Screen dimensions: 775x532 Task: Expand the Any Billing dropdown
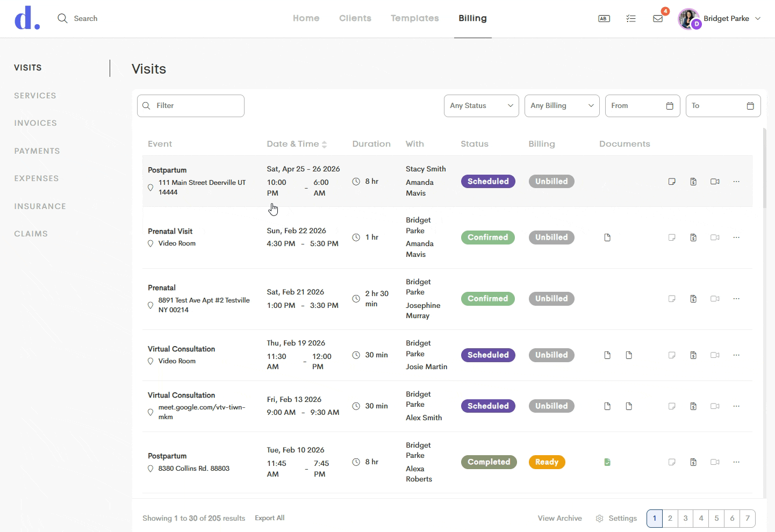562,106
